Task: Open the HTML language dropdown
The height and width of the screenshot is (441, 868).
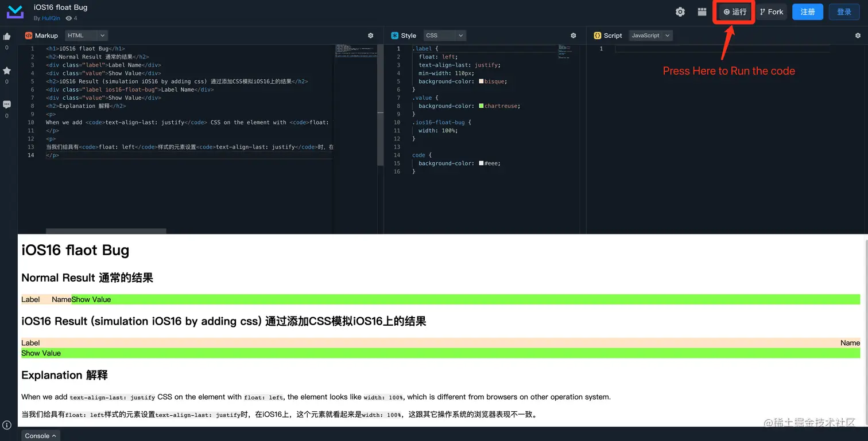Action: (x=86, y=36)
